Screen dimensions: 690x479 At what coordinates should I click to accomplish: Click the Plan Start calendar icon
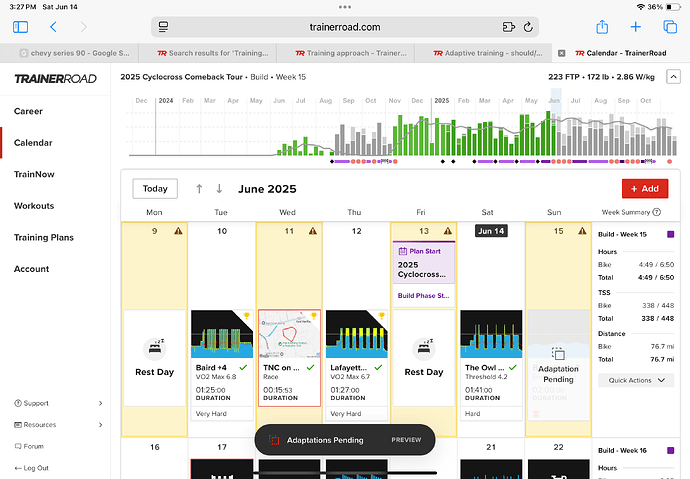(403, 251)
